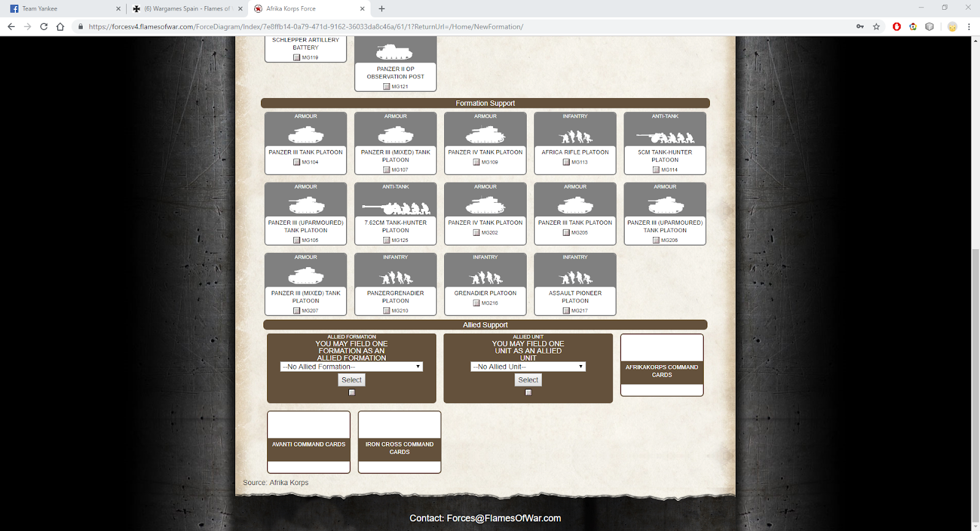The image size is (980, 531).
Task: Click the Assault Pioneer Platoon infantry icon
Action: [575, 277]
